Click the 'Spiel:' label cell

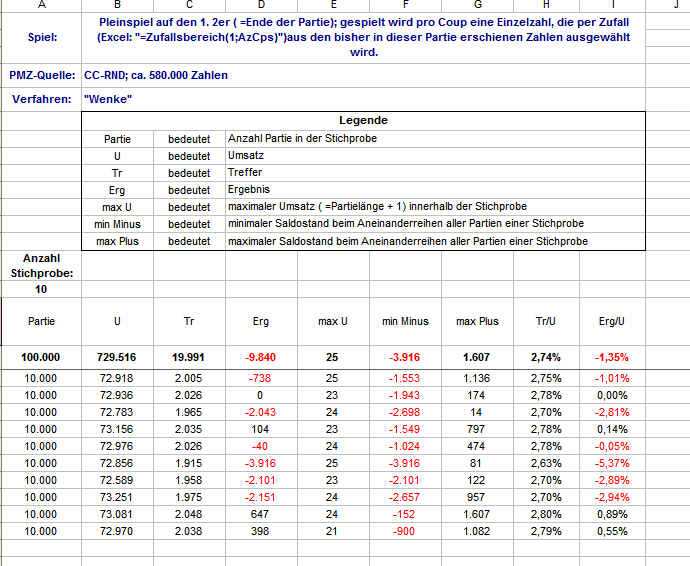click(41, 38)
